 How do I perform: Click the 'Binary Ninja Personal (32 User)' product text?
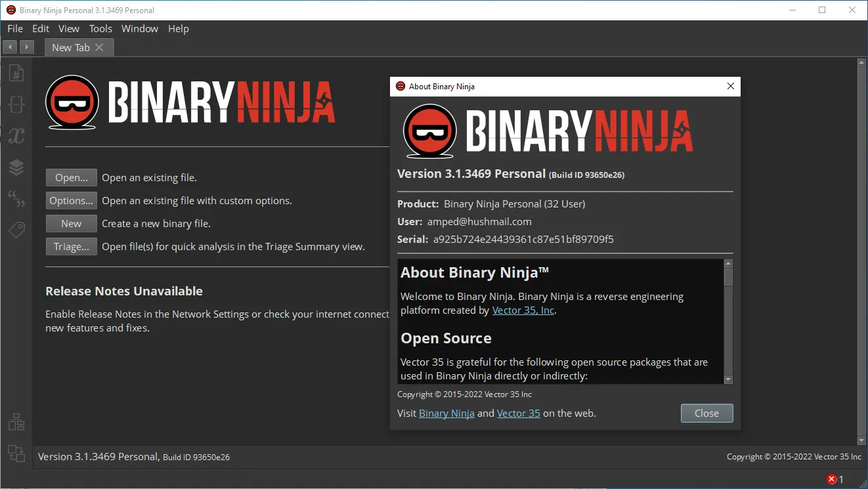[x=514, y=204]
